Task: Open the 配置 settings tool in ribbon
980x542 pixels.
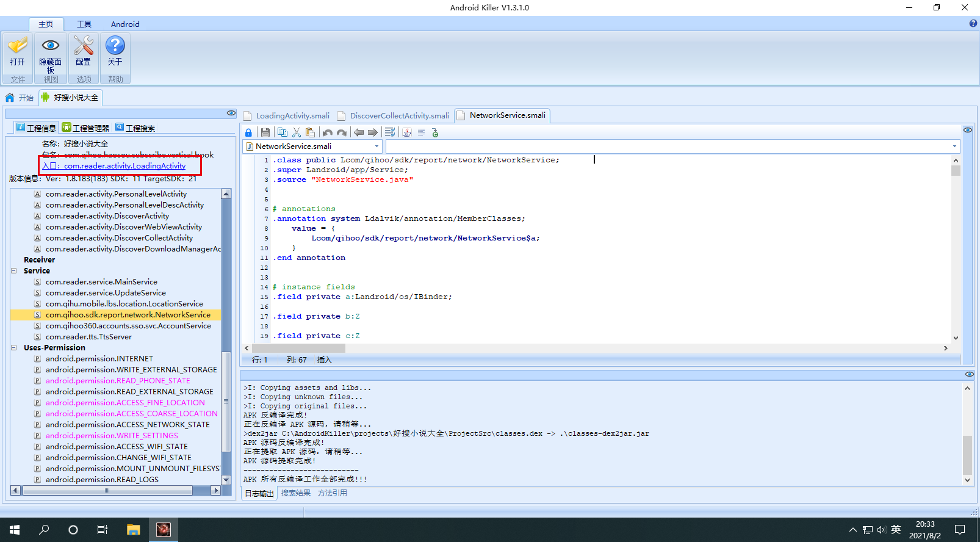Action: tap(83, 51)
